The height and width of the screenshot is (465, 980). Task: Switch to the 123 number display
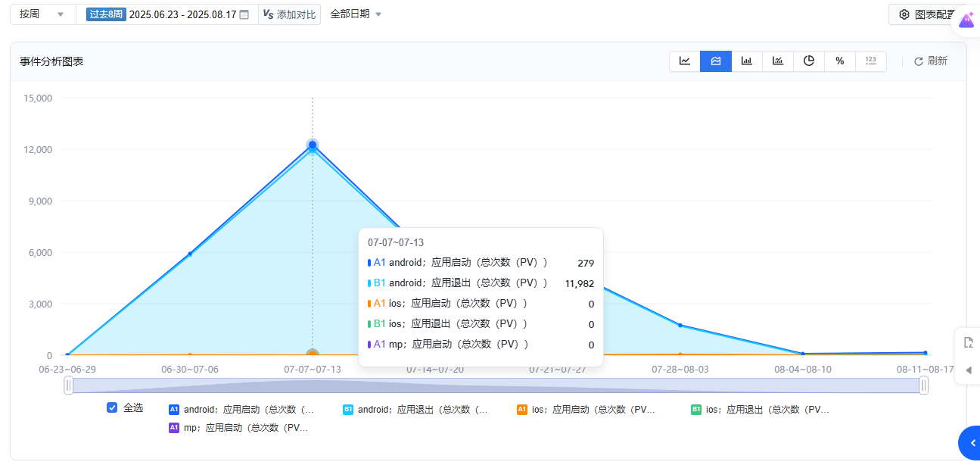pyautogui.click(x=870, y=61)
